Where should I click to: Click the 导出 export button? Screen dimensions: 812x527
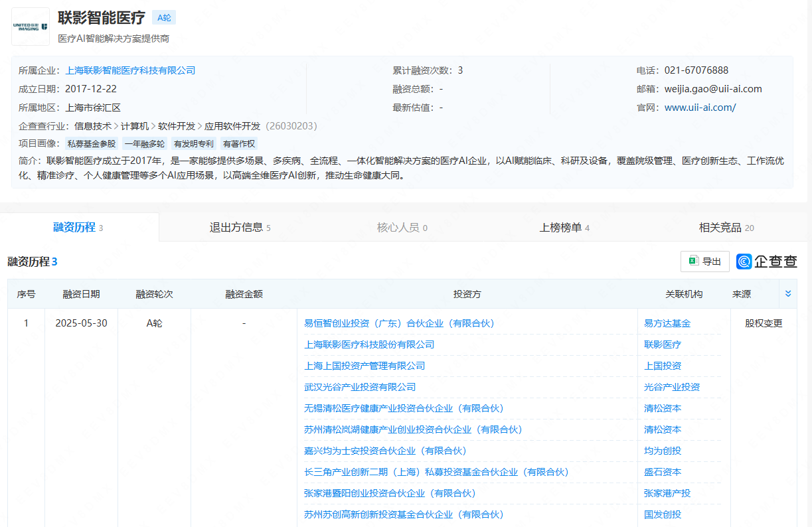705,262
